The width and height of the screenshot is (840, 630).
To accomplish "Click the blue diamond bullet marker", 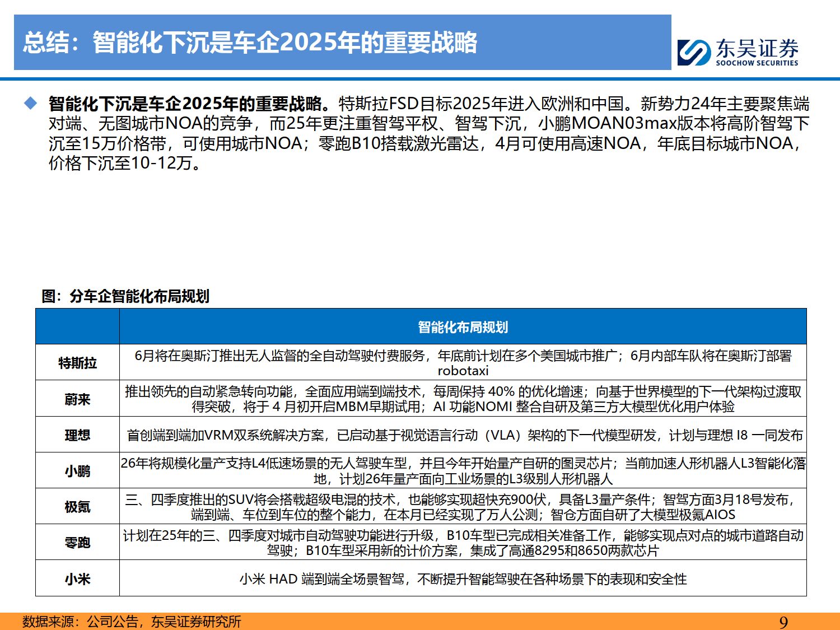I will coord(30,103).
